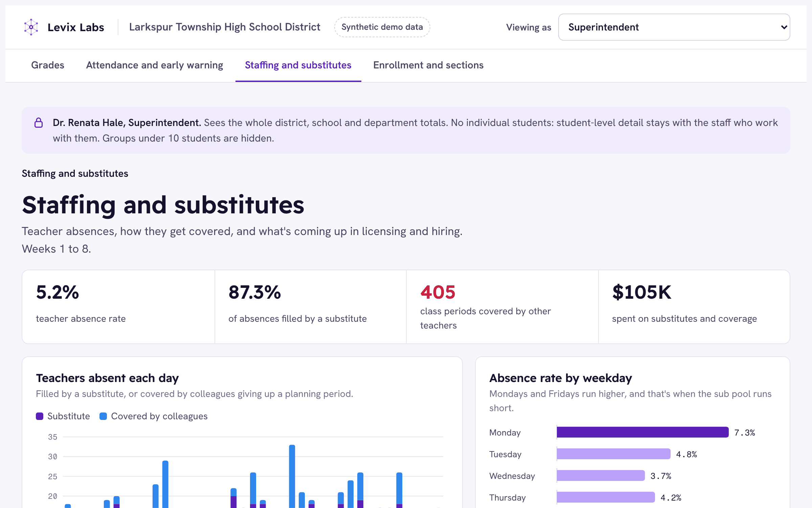Click the Teachers absent each day heading
This screenshot has height=508, width=812.
(x=107, y=378)
